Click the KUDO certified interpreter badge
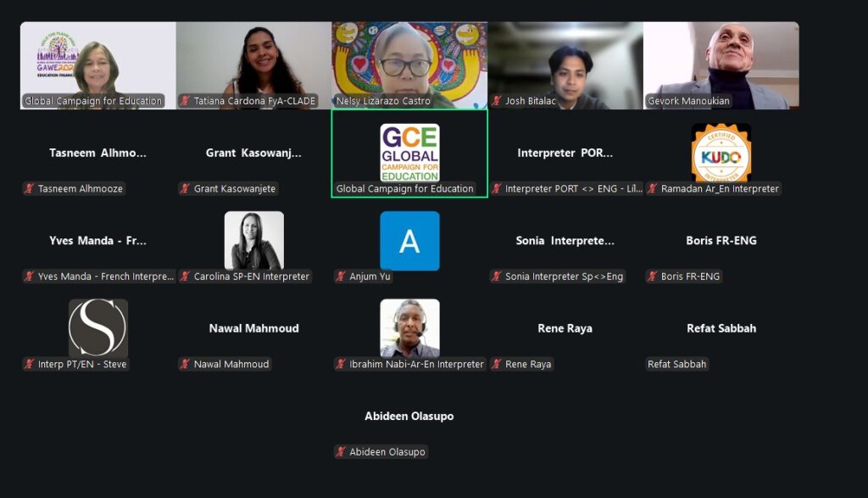Viewport: 868px width, 498px height. [x=721, y=153]
